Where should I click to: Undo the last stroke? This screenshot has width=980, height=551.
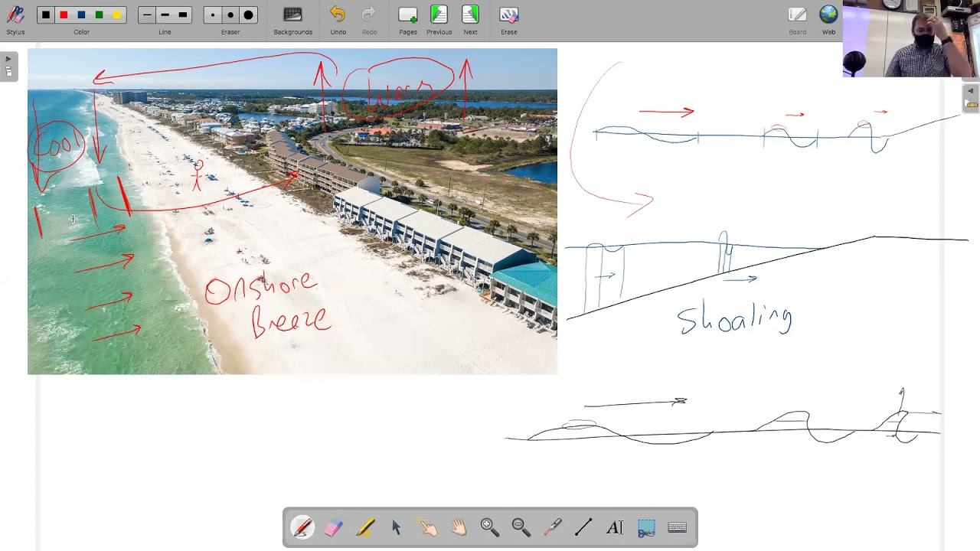coord(338,20)
